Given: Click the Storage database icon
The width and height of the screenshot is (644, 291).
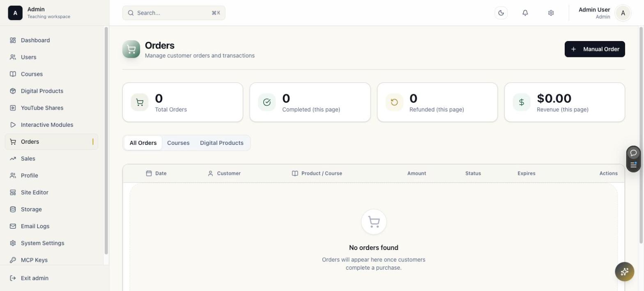Looking at the screenshot, I should [13, 209].
